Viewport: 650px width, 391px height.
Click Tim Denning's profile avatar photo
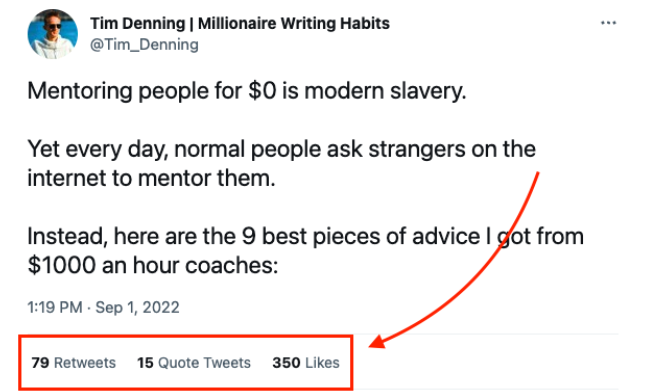(x=53, y=34)
